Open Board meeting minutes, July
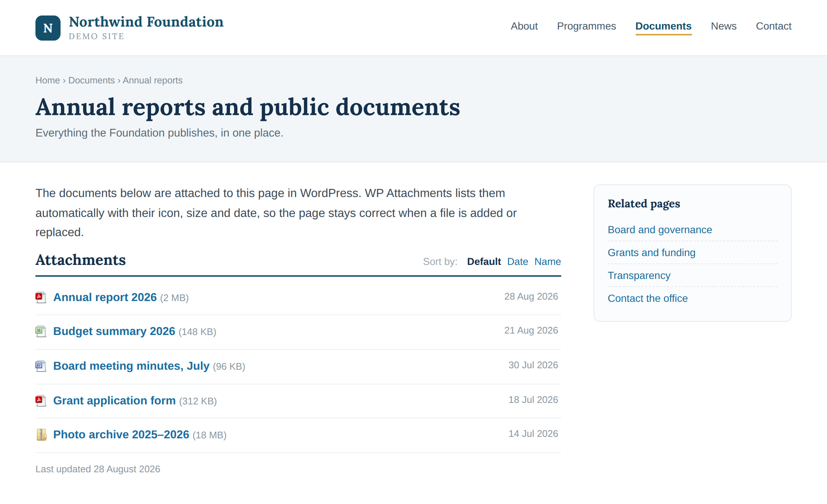 pyautogui.click(x=131, y=366)
